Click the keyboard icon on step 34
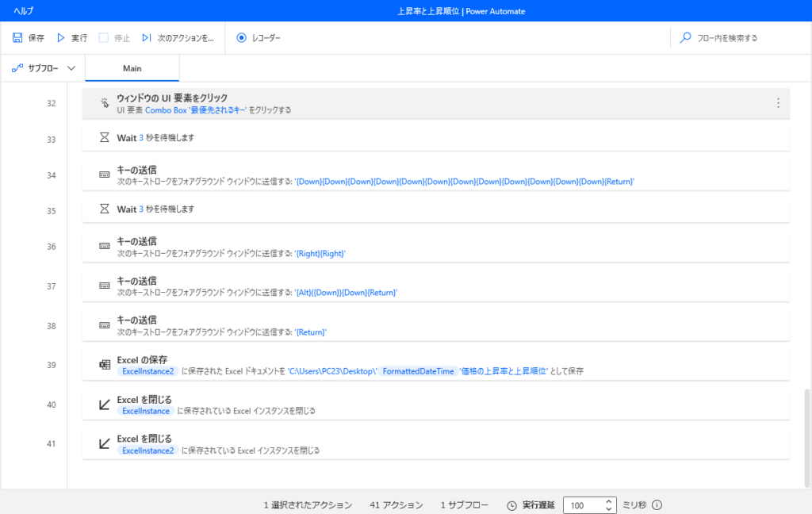Screen dimensions: 812x514 [x=105, y=175]
